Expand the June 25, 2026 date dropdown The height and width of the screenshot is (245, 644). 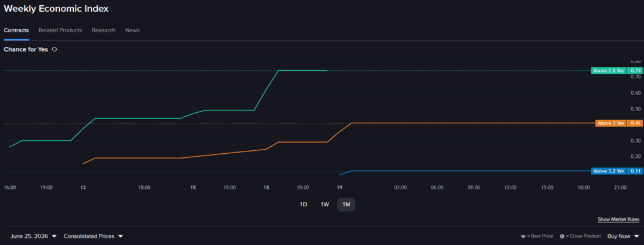click(34, 236)
